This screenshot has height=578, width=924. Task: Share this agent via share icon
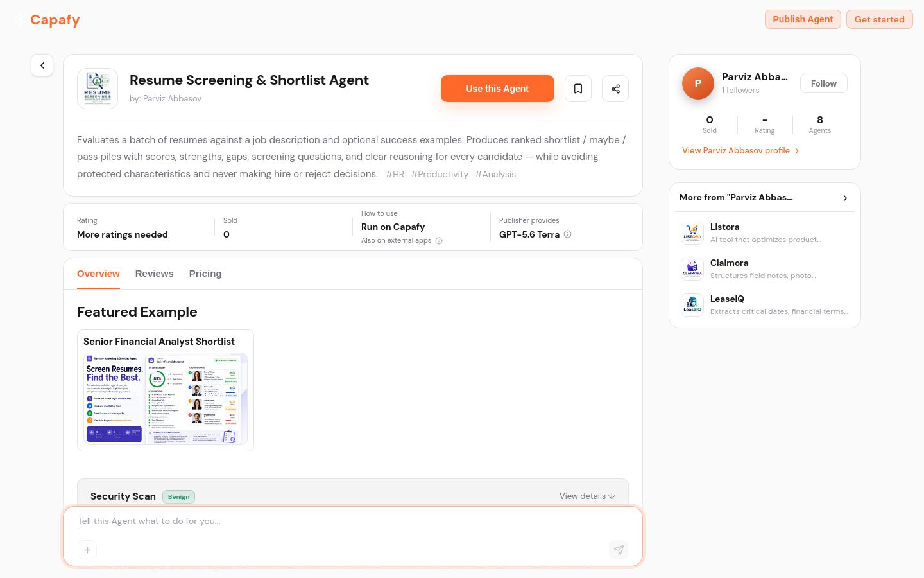(x=615, y=89)
